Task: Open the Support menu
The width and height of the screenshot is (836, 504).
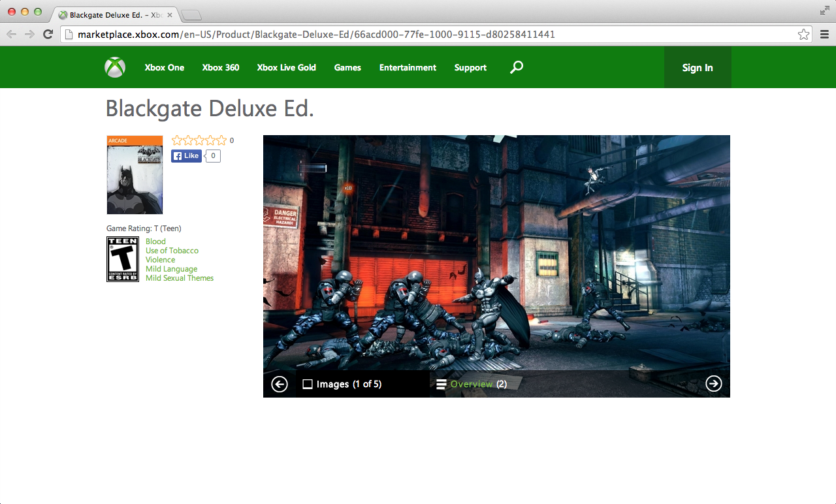Action: click(x=470, y=67)
